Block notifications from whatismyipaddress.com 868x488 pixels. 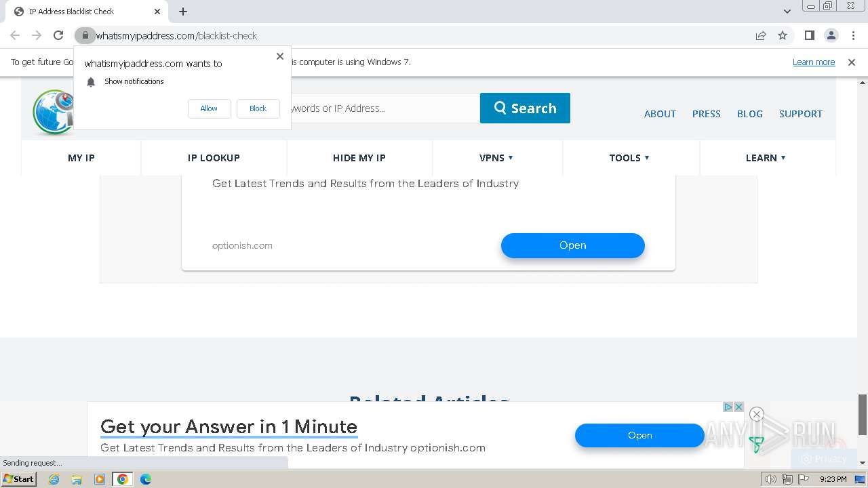pos(258,108)
